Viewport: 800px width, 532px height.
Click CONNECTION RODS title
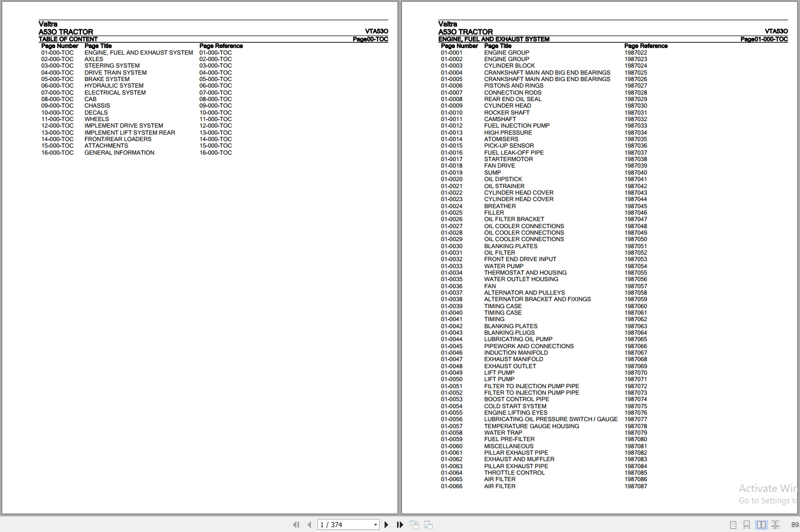[x=512, y=92]
